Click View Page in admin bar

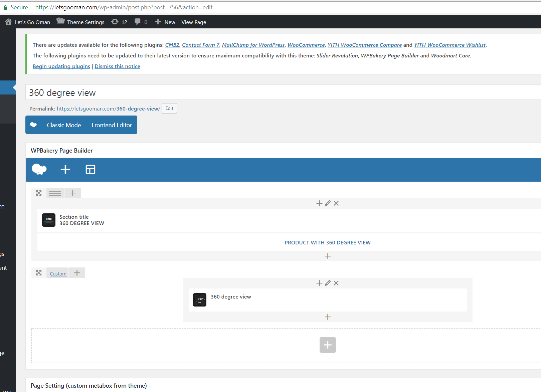click(194, 22)
